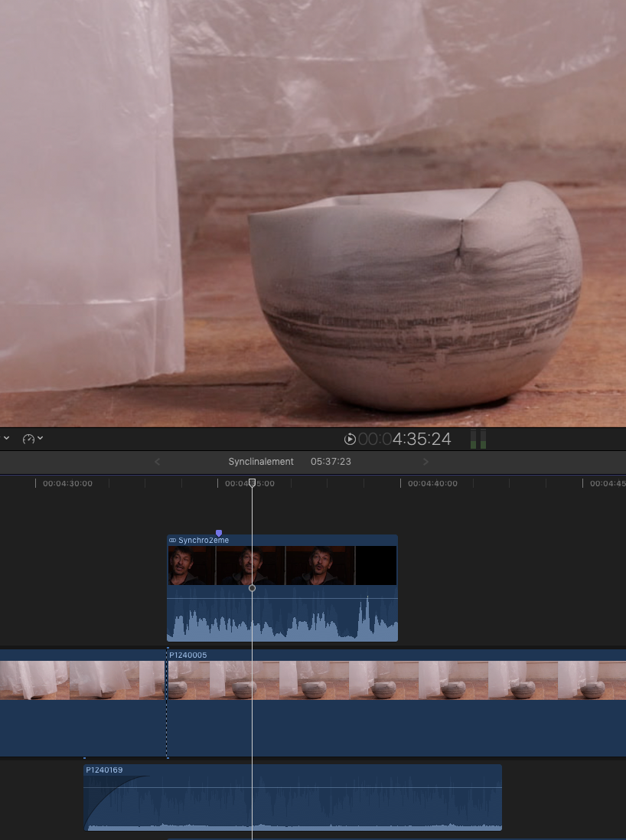
Task: Click the volume line on the P1240169 audio clip
Action: [344, 787]
